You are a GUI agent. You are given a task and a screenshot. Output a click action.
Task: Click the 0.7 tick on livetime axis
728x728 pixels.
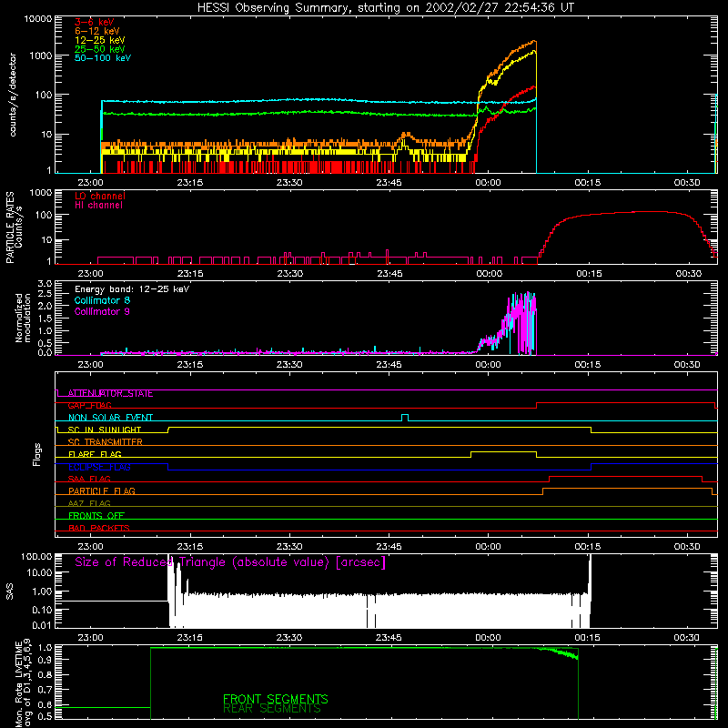point(45,691)
